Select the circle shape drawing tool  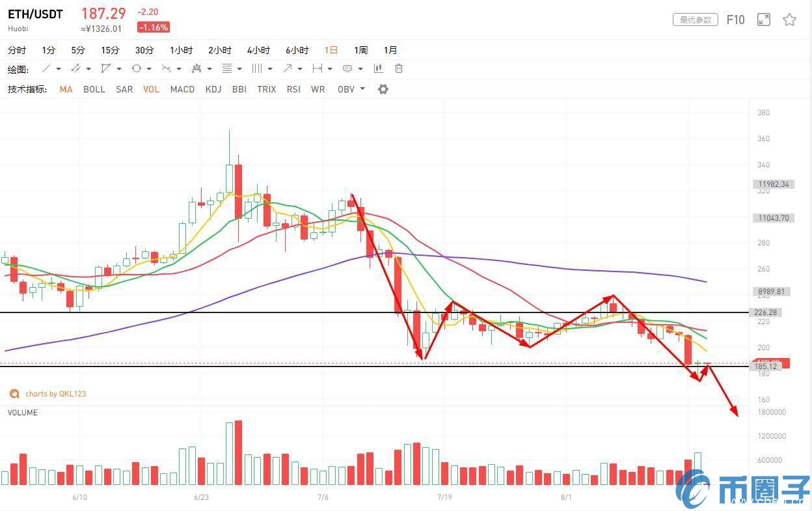137,68
